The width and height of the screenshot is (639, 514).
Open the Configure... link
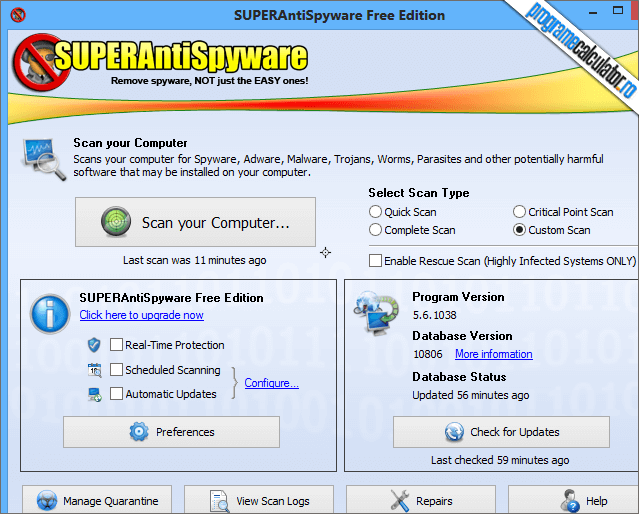point(271,383)
